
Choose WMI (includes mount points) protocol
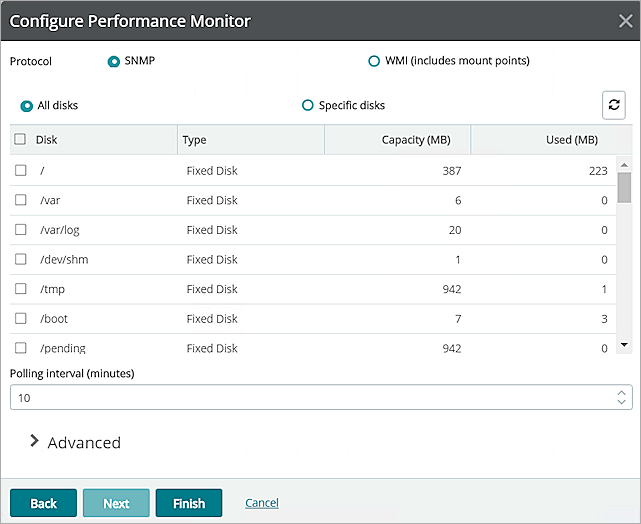click(375, 61)
